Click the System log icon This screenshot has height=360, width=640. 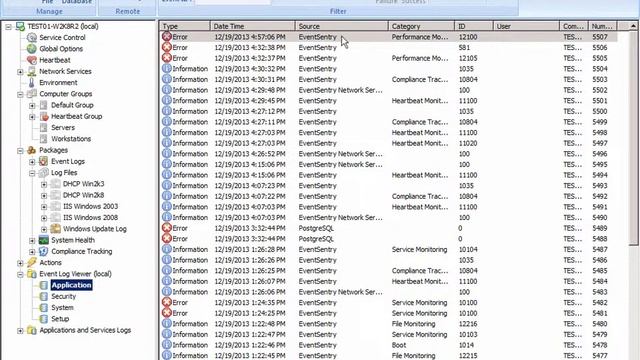(44, 308)
